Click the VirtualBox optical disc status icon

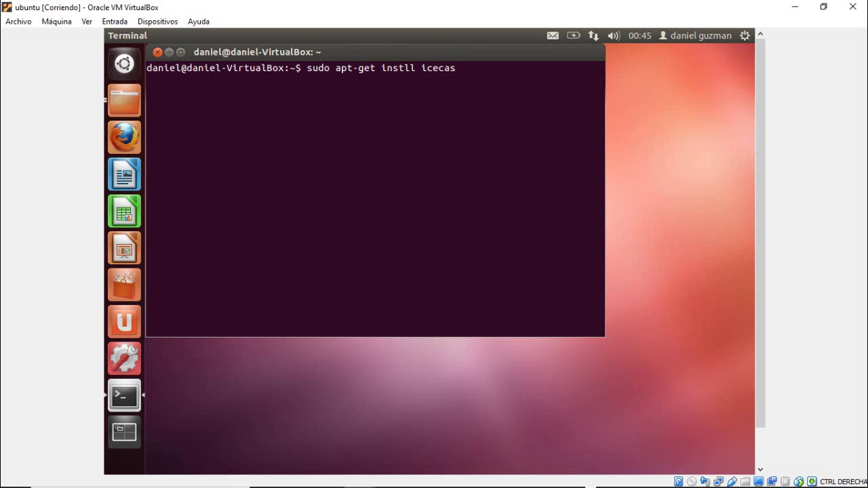pyautogui.click(x=692, y=481)
